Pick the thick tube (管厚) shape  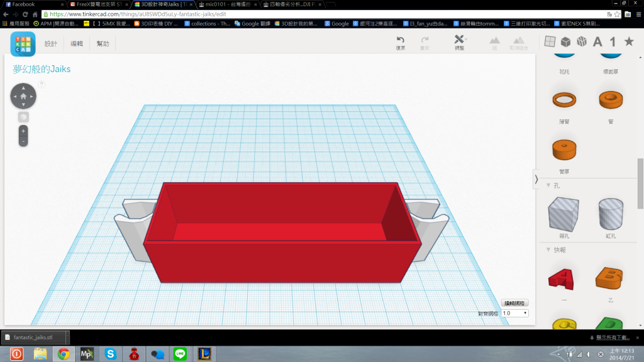coord(564,150)
